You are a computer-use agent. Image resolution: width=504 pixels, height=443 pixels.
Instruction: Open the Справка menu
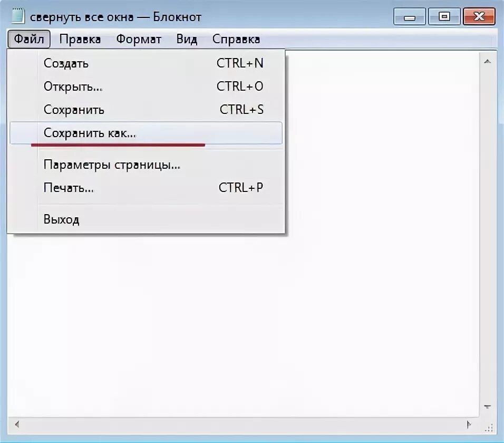point(236,39)
